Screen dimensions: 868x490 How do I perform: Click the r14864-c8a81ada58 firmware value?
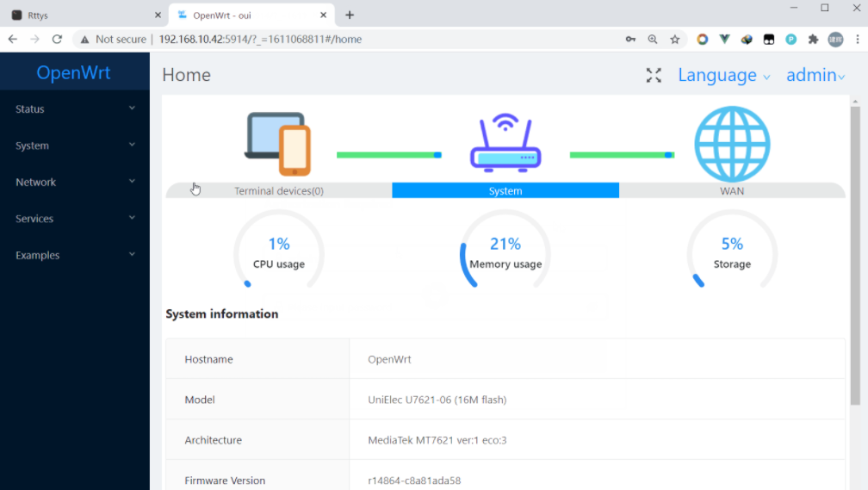tap(414, 481)
